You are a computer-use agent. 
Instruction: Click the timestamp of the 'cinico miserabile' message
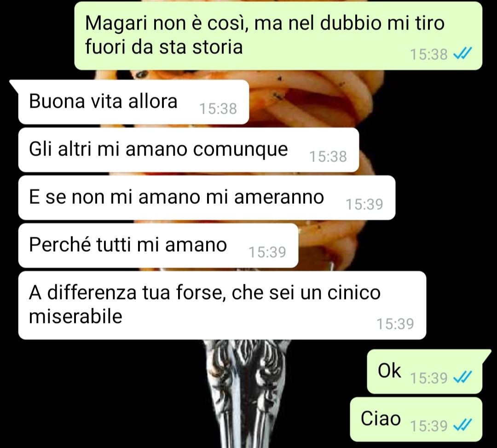click(x=395, y=324)
